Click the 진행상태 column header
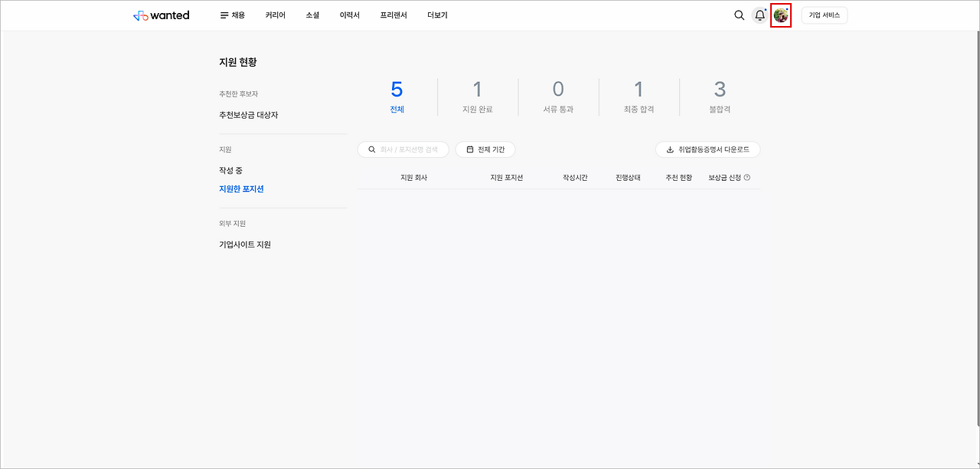The width and height of the screenshot is (980, 469). (x=628, y=178)
